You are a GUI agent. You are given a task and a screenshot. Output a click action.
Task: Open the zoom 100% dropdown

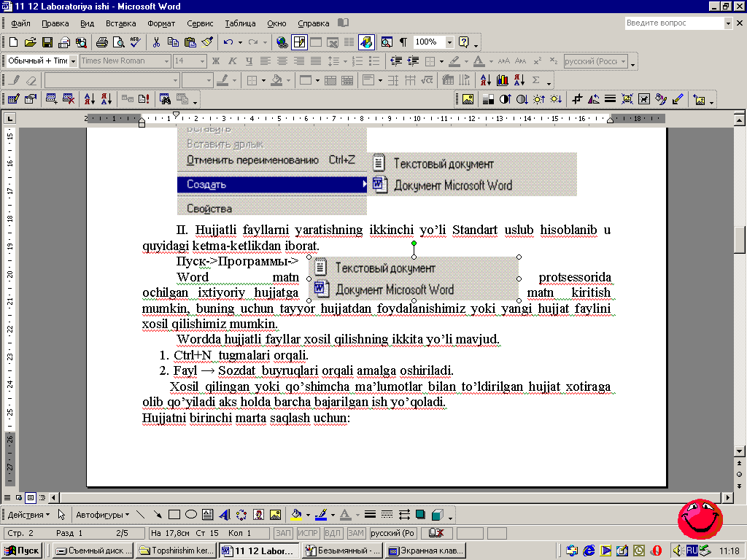point(449,42)
